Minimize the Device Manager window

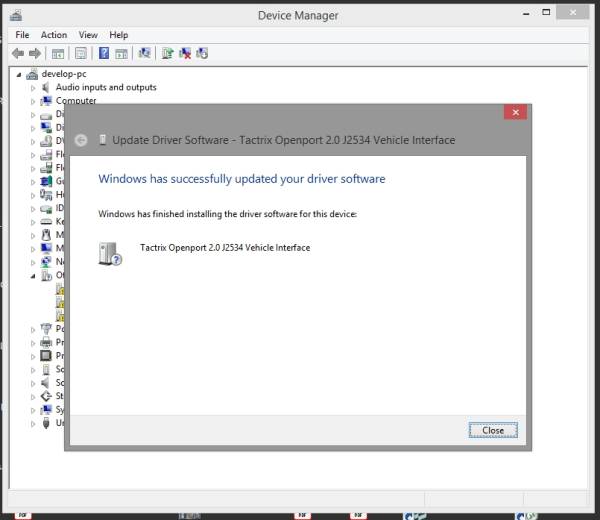click(x=526, y=13)
